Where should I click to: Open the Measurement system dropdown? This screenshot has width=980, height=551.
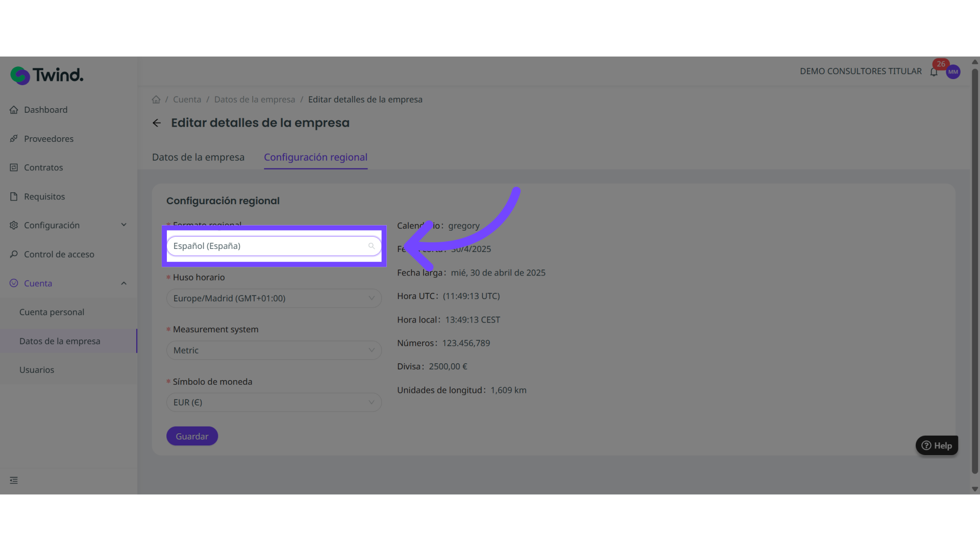click(x=274, y=350)
